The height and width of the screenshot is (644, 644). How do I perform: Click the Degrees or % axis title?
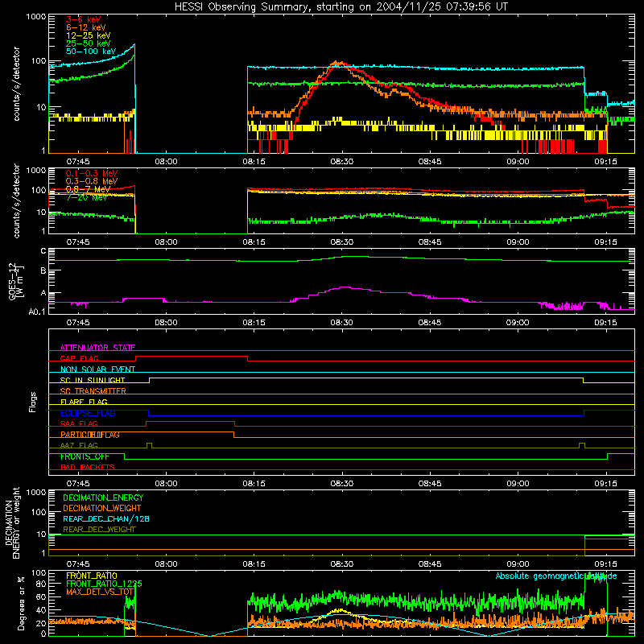(21, 604)
